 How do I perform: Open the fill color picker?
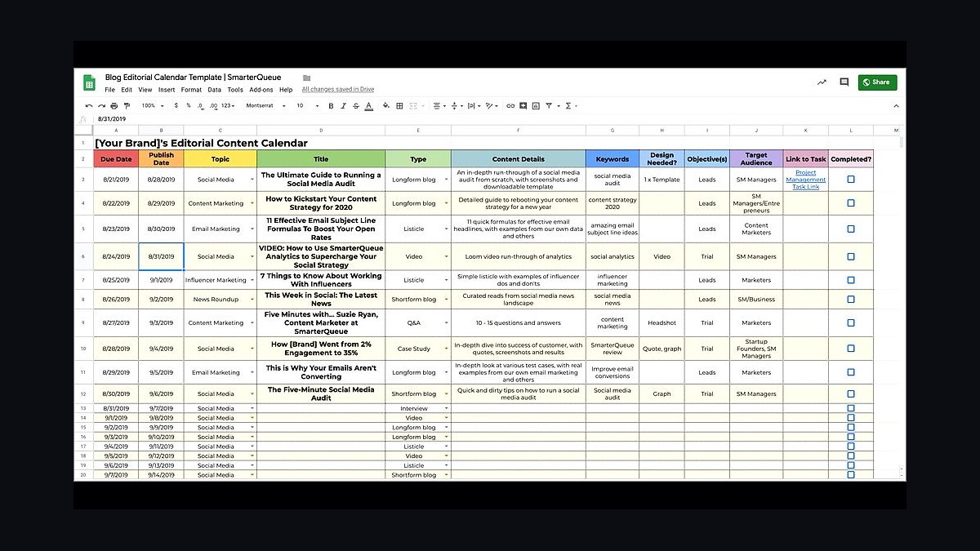[x=385, y=105]
